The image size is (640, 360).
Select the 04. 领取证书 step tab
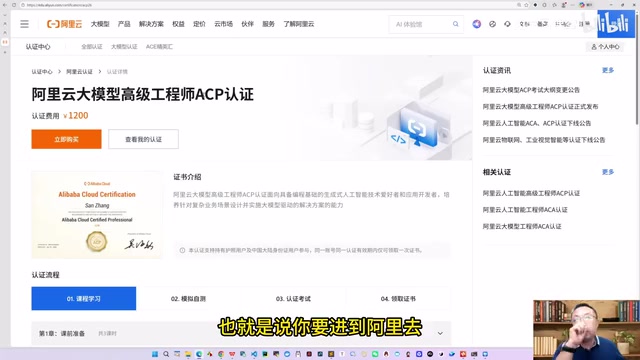[x=398, y=298]
